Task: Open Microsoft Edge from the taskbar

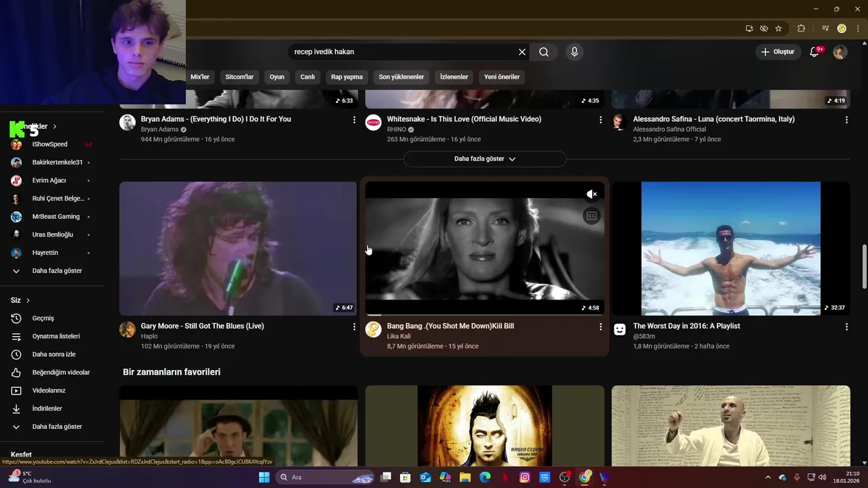Action: tap(485, 477)
